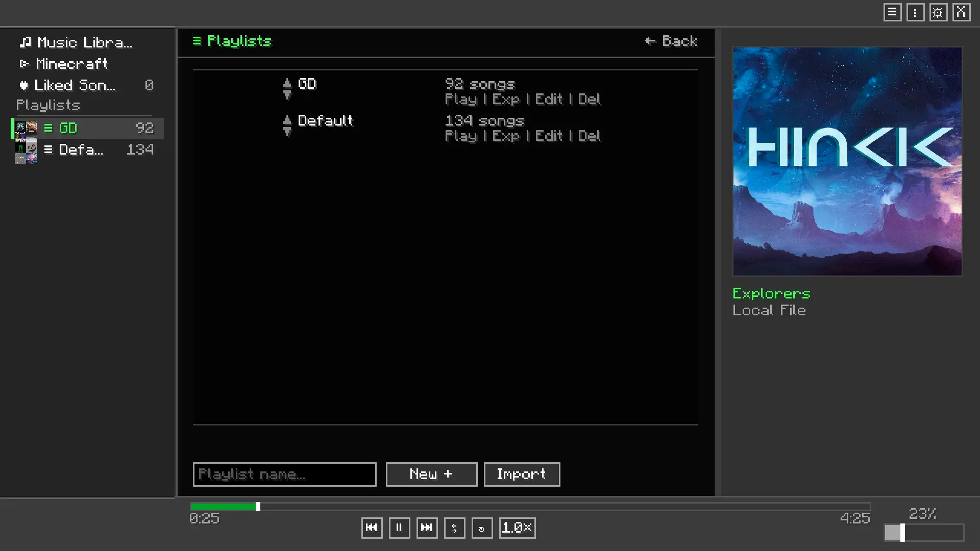Image resolution: width=980 pixels, height=551 pixels.
Task: Export the GD playlist
Action: coord(506,99)
